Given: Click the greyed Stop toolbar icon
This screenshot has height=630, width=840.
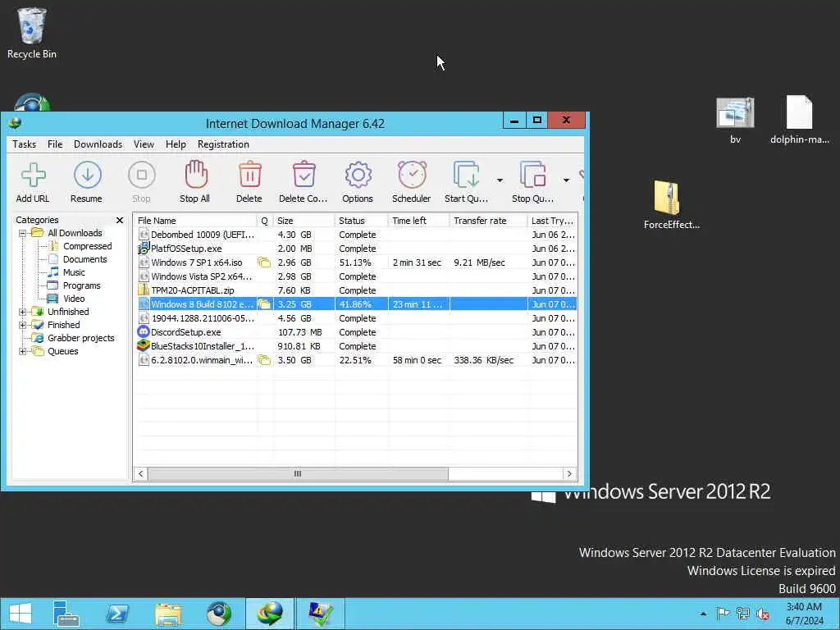Looking at the screenshot, I should coord(141,182).
